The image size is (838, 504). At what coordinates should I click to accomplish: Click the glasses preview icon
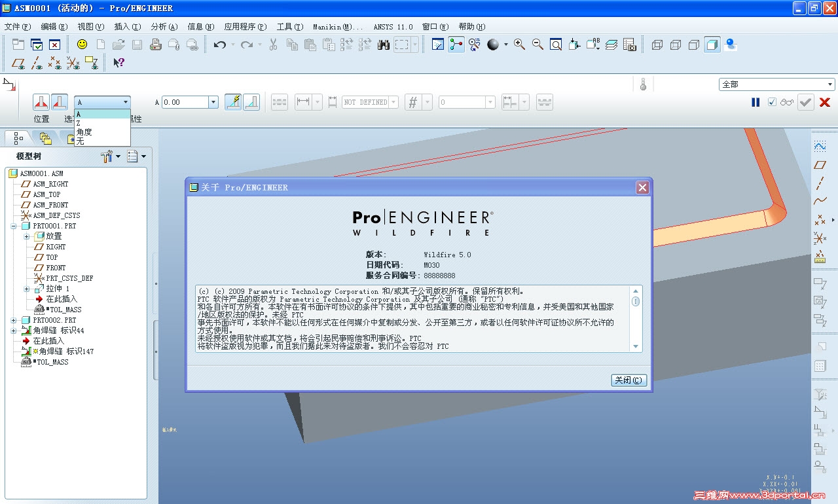pos(786,102)
